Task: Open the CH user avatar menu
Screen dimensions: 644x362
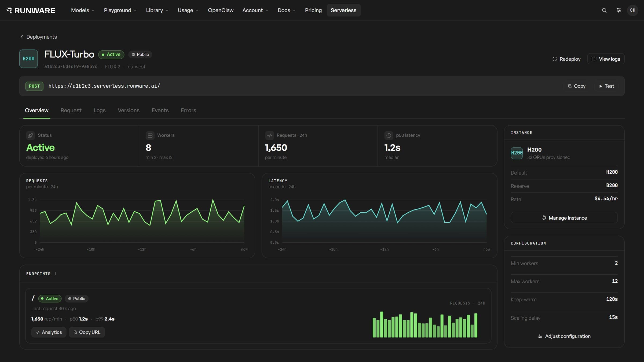Action: [x=633, y=10]
